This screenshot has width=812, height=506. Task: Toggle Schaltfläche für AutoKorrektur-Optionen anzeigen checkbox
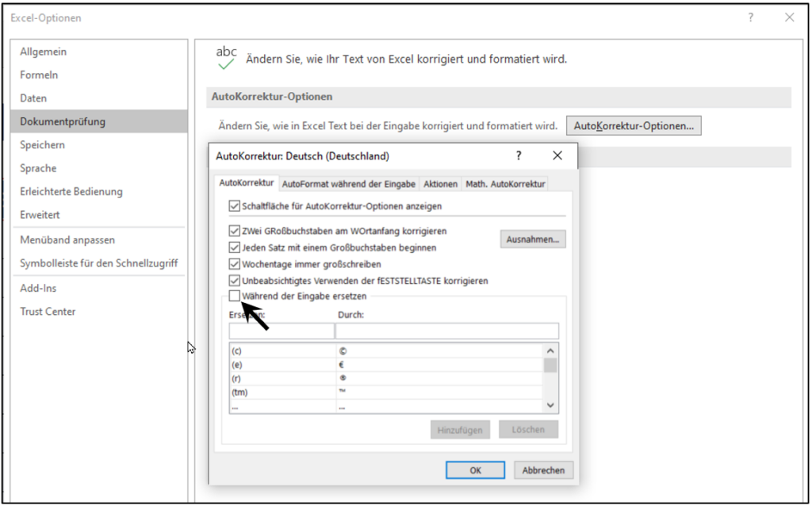[x=235, y=206]
